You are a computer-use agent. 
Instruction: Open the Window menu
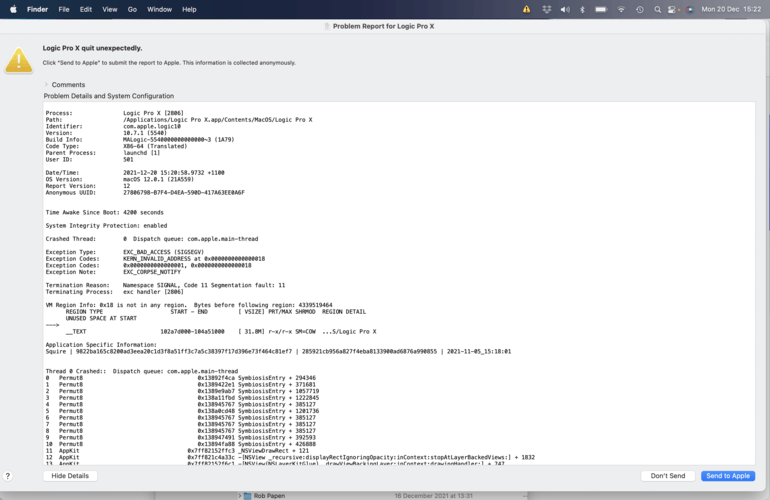pos(160,9)
